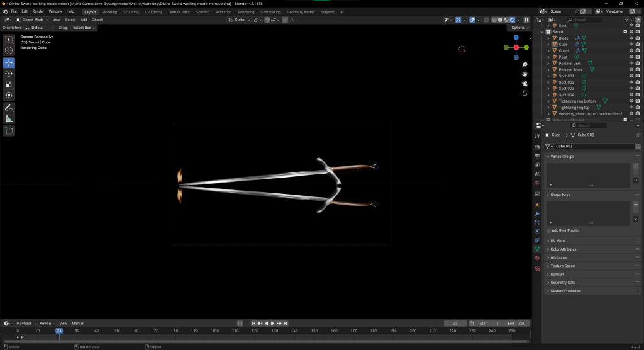The image size is (644, 350).
Task: Pick the Measure tool
Action: coord(9,118)
